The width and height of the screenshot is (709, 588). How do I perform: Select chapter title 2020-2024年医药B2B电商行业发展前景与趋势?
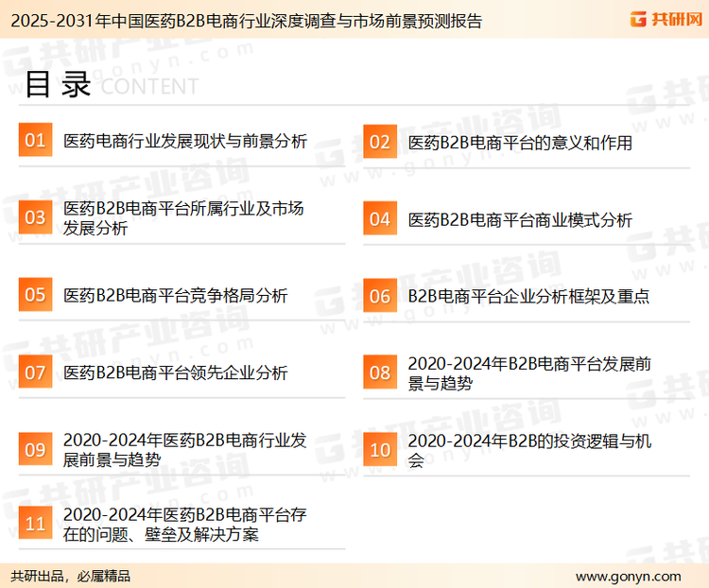point(185,450)
